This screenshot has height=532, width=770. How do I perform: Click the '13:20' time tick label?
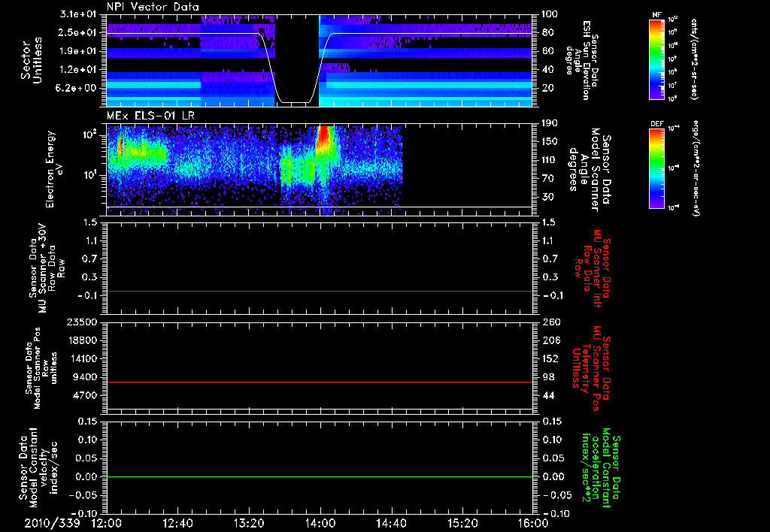pos(249,523)
